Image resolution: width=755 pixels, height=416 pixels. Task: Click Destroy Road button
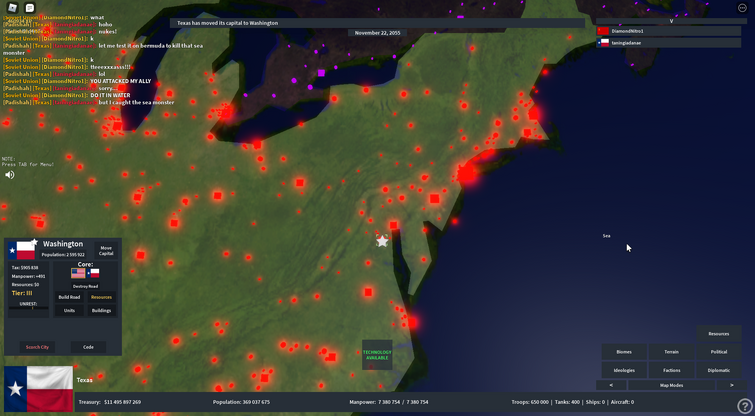coord(85,286)
